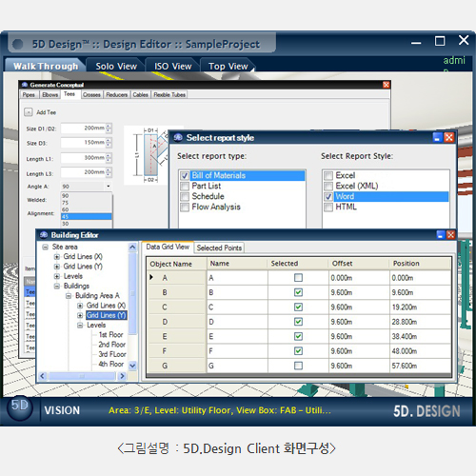Open the Angle A dropdown
Viewport: 476px width, 476px height.
pyautogui.click(x=109, y=187)
